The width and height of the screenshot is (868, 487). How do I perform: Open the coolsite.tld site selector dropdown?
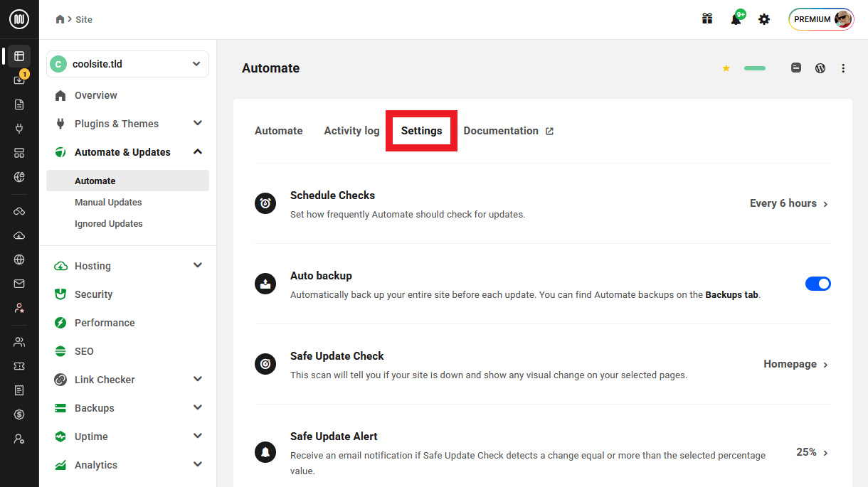point(127,64)
